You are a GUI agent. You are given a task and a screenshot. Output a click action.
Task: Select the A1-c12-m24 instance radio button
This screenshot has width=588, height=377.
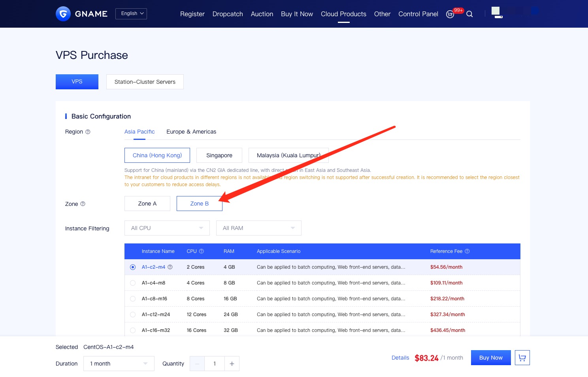click(x=133, y=315)
